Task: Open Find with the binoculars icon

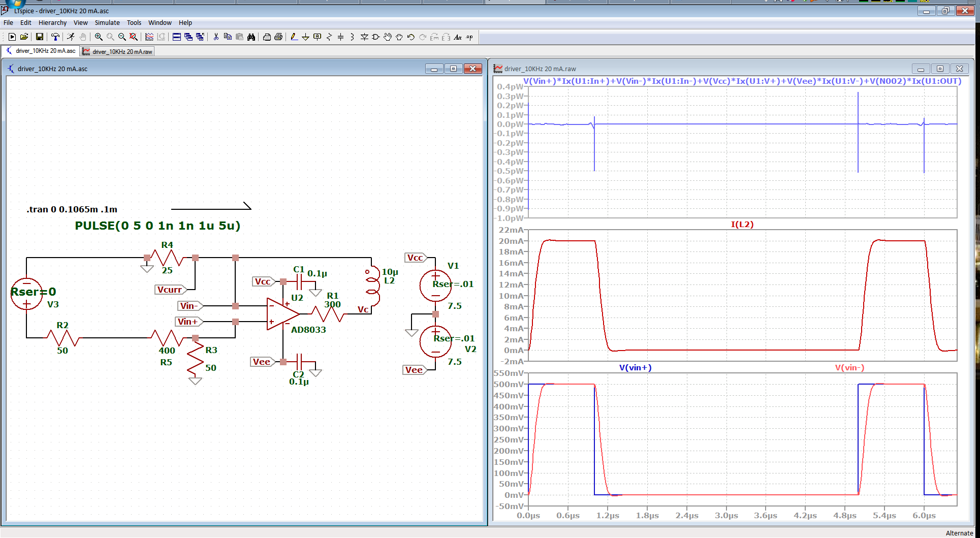Action: click(x=251, y=37)
